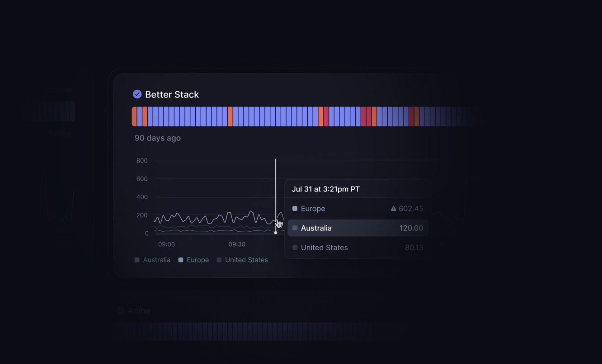Click the "90 days ago" label
Screen dimensions: 602x364
point(157,138)
